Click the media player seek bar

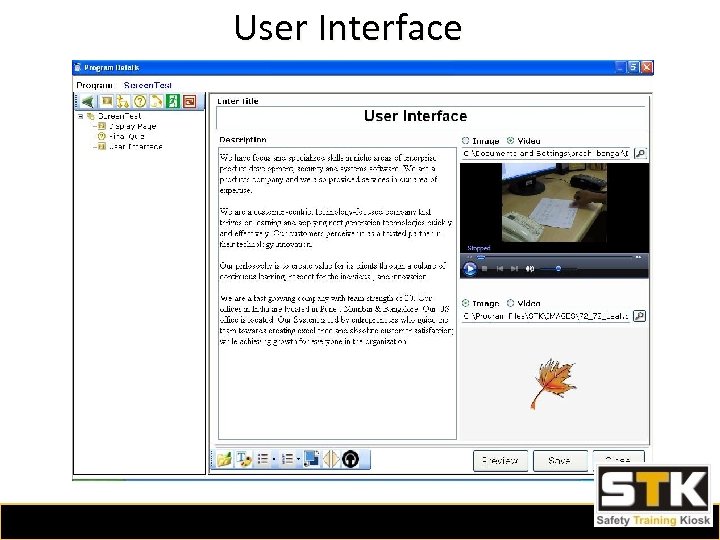click(x=553, y=257)
